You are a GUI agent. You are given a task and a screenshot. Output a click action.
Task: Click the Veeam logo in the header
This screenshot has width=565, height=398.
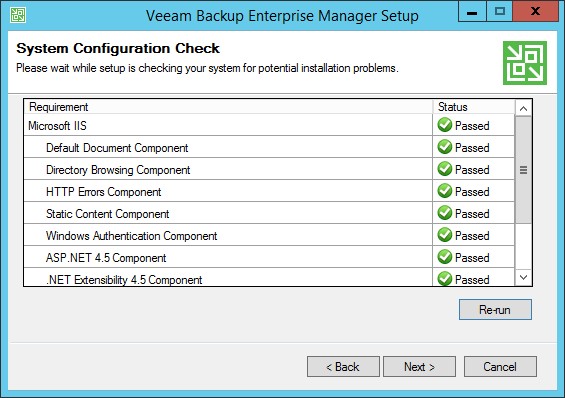(525, 63)
